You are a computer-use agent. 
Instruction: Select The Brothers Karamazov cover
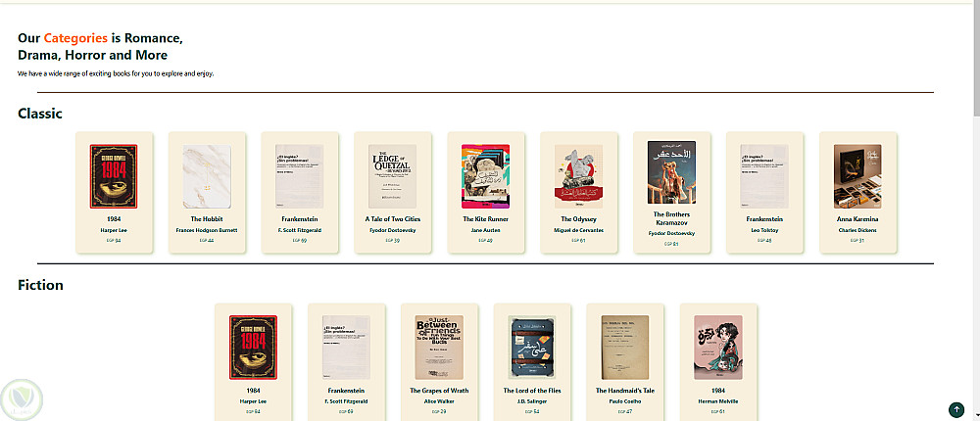point(671,172)
